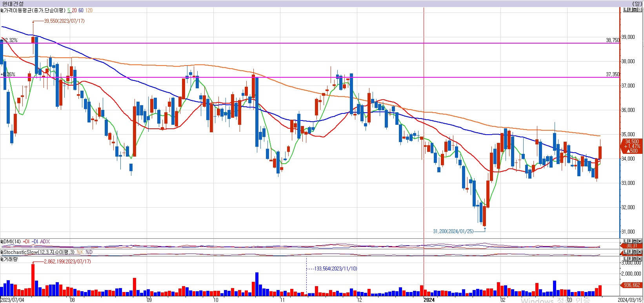Image resolution: width=644 pixels, height=303 pixels.
Task: Select the %K legend label
Action: point(80,252)
